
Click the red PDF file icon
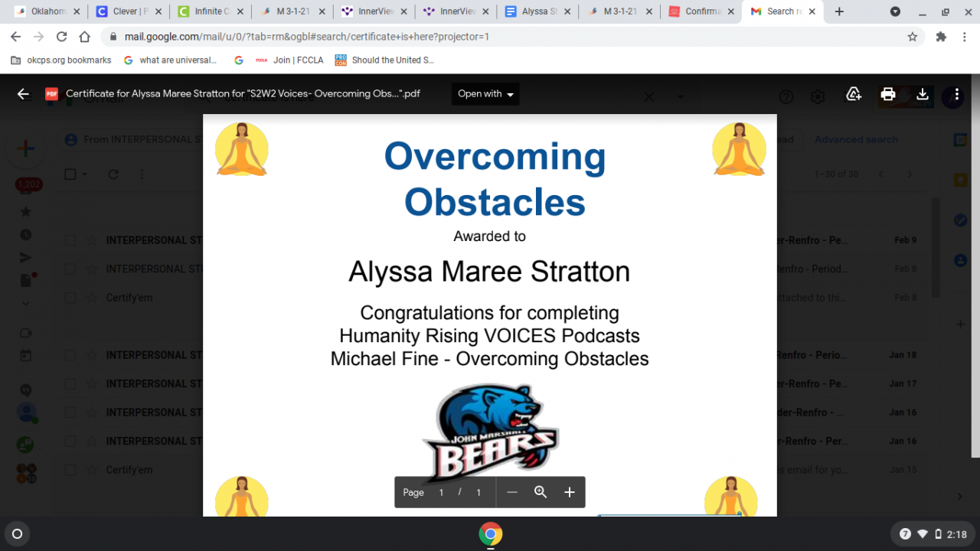[51, 94]
